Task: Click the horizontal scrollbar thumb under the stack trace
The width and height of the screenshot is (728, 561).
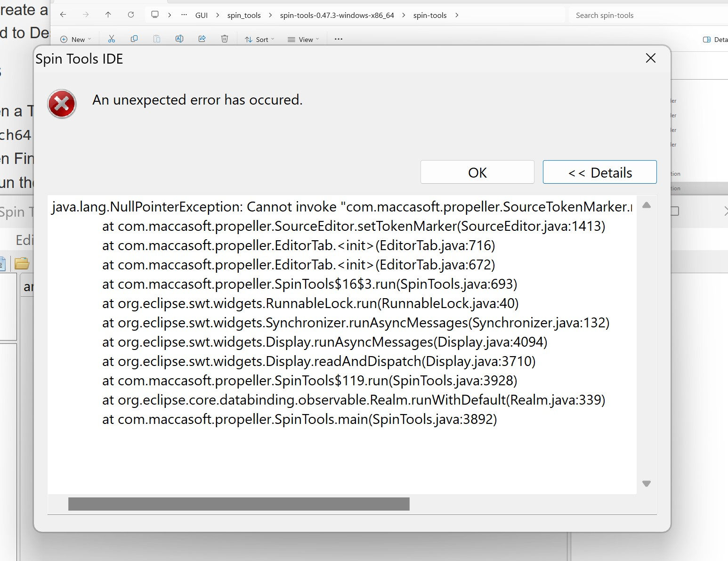Action: point(239,504)
